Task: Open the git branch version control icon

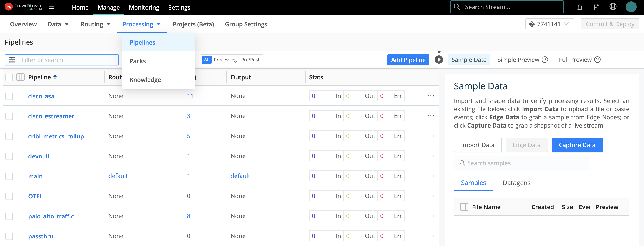Action: 596,7
